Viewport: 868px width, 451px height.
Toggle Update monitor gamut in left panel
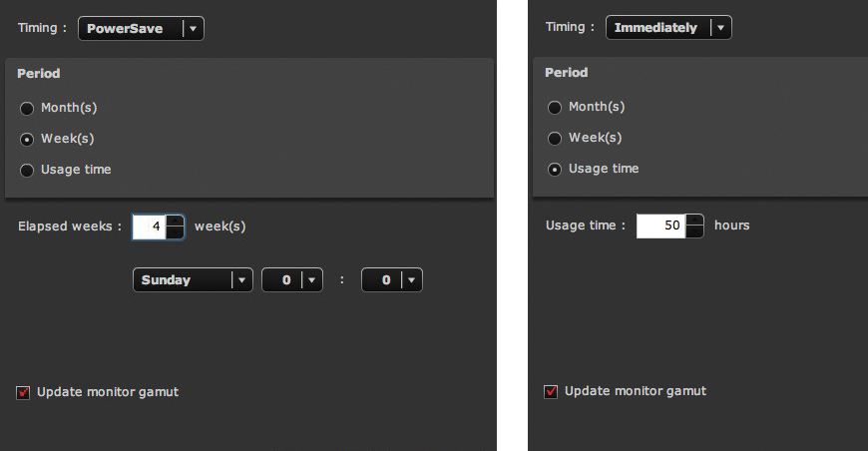[23, 392]
